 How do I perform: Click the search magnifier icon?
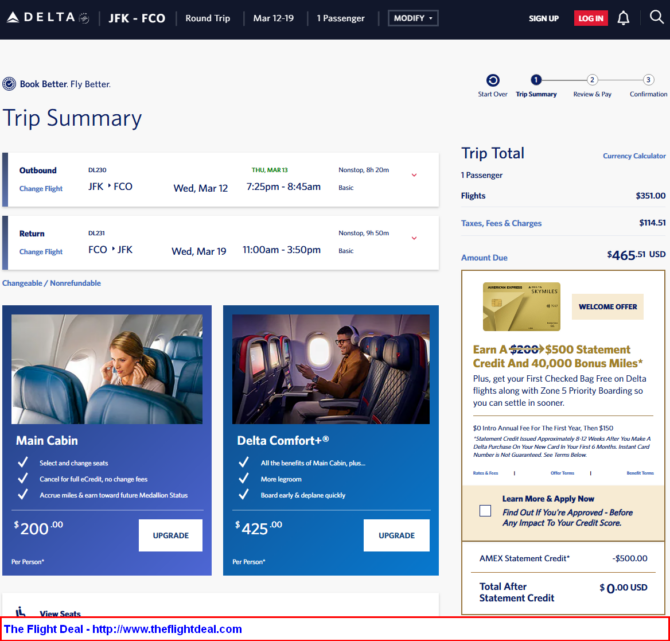[656, 17]
